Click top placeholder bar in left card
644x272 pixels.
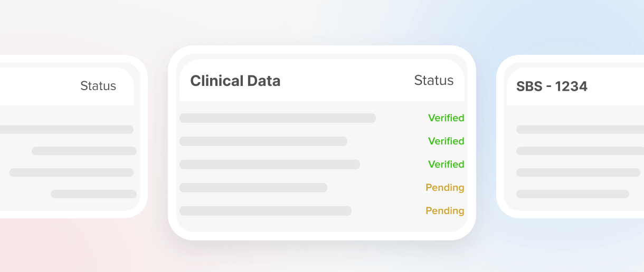click(x=66, y=130)
